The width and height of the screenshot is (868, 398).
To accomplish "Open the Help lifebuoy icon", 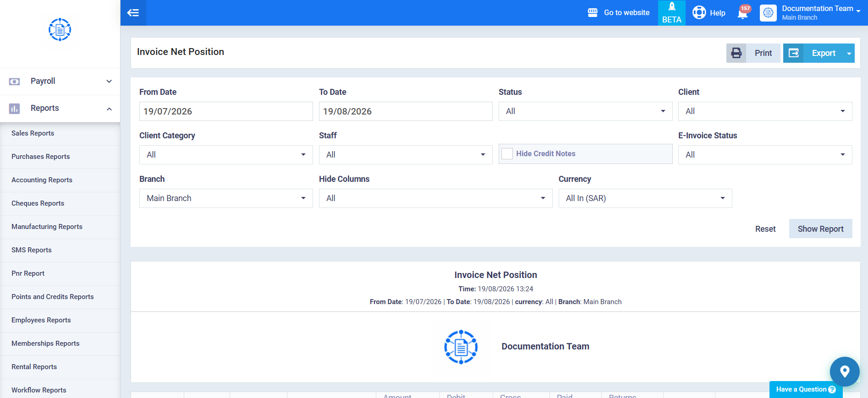I will 699,12.
